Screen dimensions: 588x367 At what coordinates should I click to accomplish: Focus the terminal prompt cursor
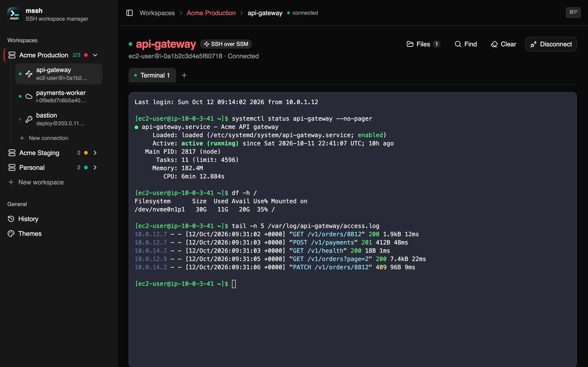(234, 284)
